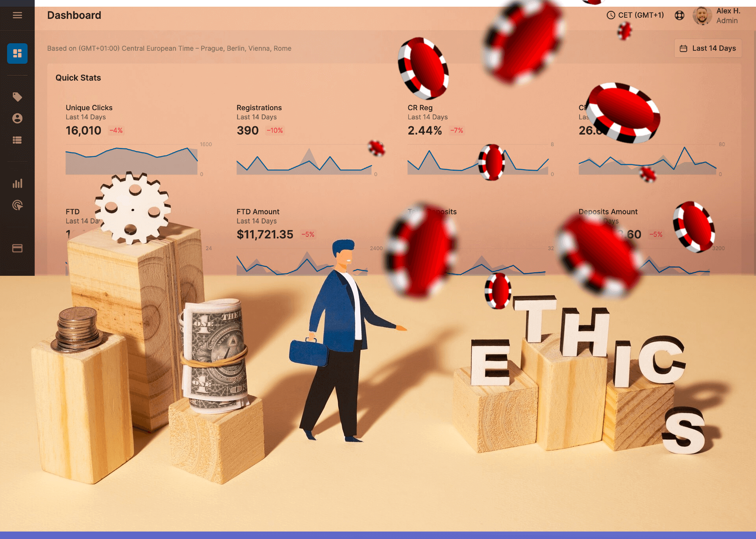Click the CET (GMT+1) timezone label
The width and height of the screenshot is (756, 539).
click(x=641, y=15)
